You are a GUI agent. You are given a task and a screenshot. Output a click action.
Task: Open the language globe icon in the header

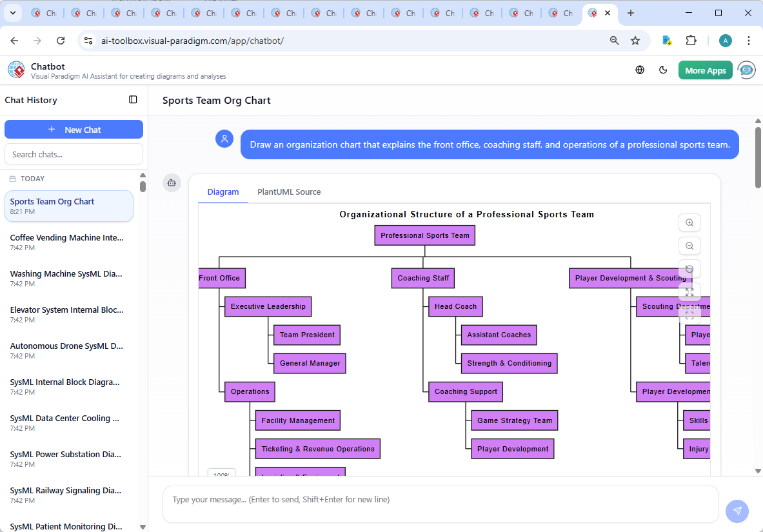pos(640,70)
